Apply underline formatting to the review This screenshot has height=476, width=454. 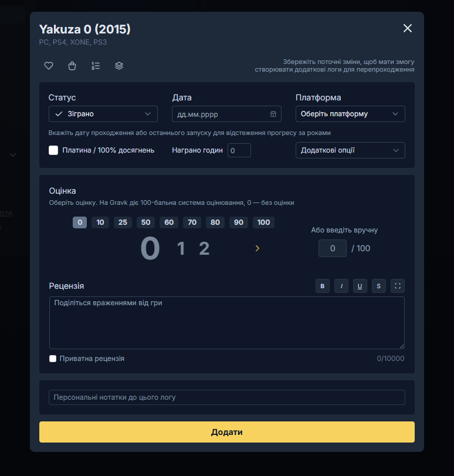(x=360, y=286)
